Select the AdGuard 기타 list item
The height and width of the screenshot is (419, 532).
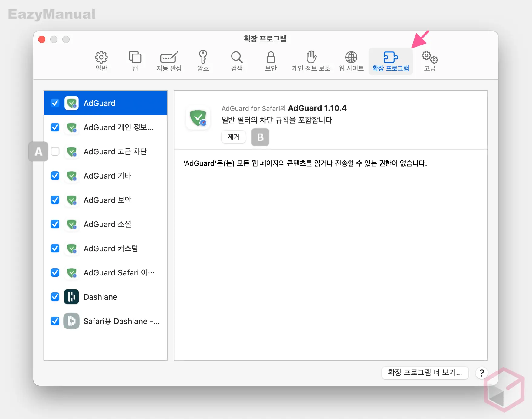(x=106, y=176)
